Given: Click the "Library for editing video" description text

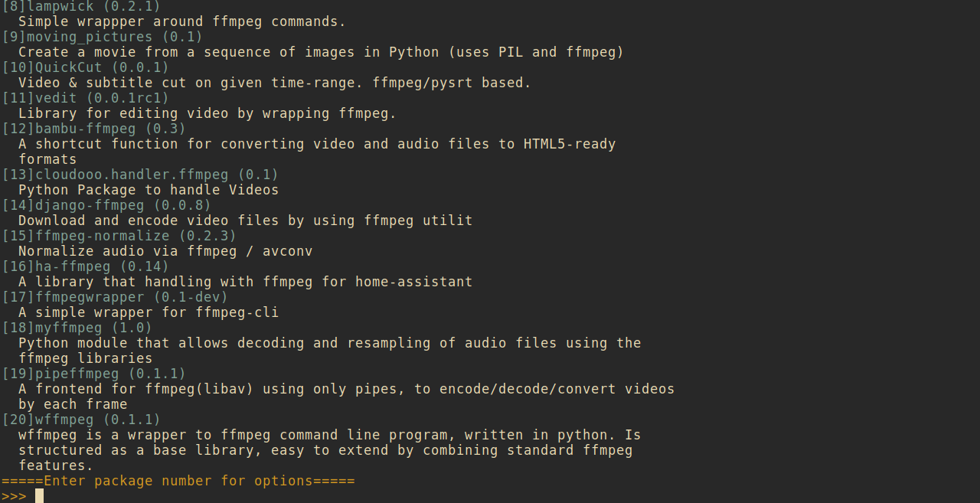Looking at the screenshot, I should [207, 113].
